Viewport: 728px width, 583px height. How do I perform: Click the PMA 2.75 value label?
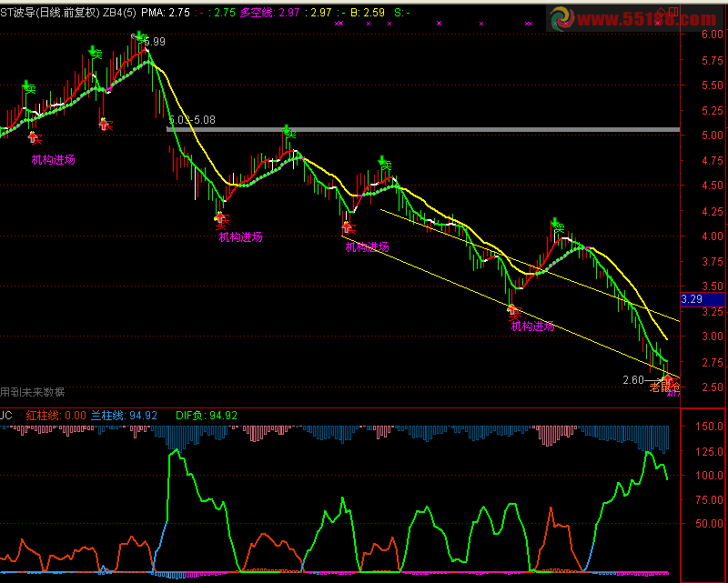coord(166,13)
